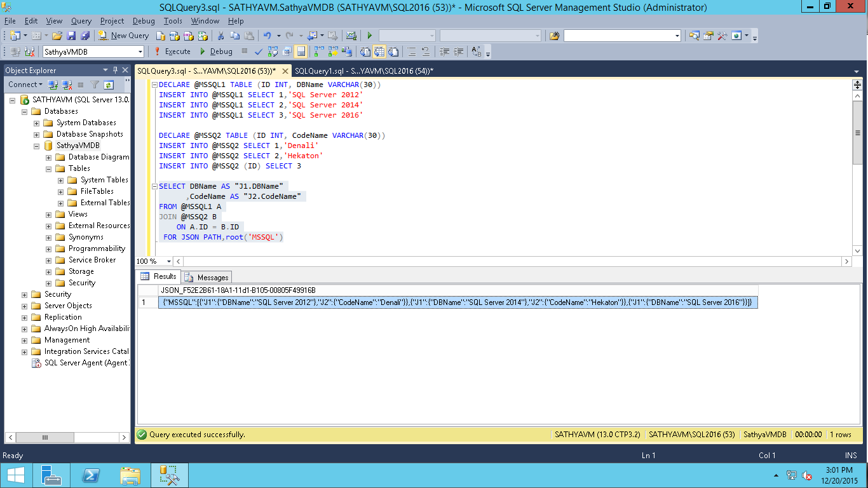Viewport: 868px width, 488px height.
Task: Open the Query menu
Action: [x=81, y=21]
